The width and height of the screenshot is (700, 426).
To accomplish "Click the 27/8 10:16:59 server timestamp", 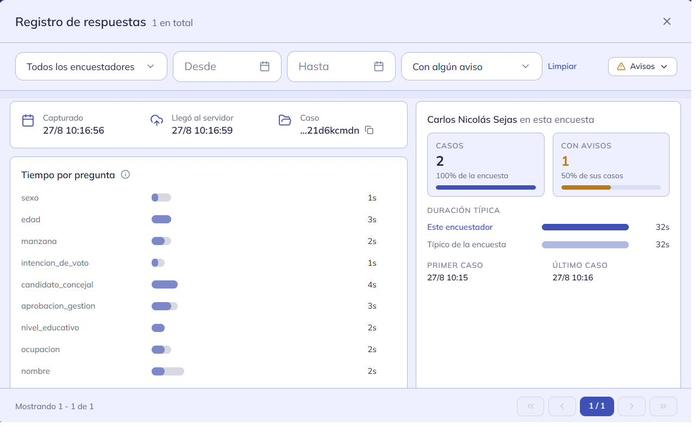I will click(x=202, y=130).
